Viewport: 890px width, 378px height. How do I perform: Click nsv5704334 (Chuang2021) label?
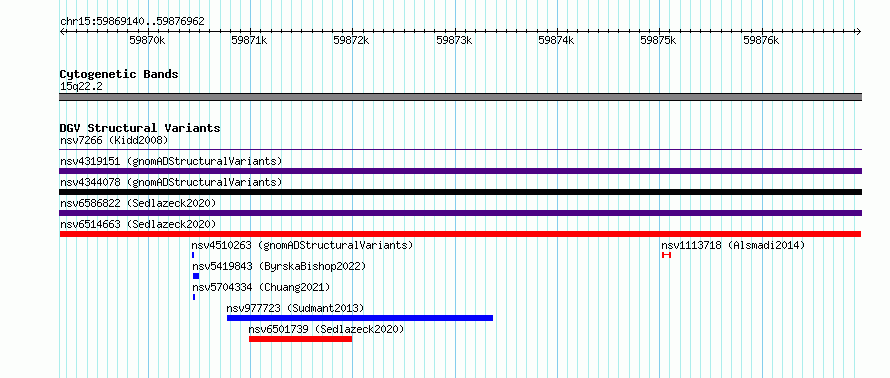(x=261, y=287)
